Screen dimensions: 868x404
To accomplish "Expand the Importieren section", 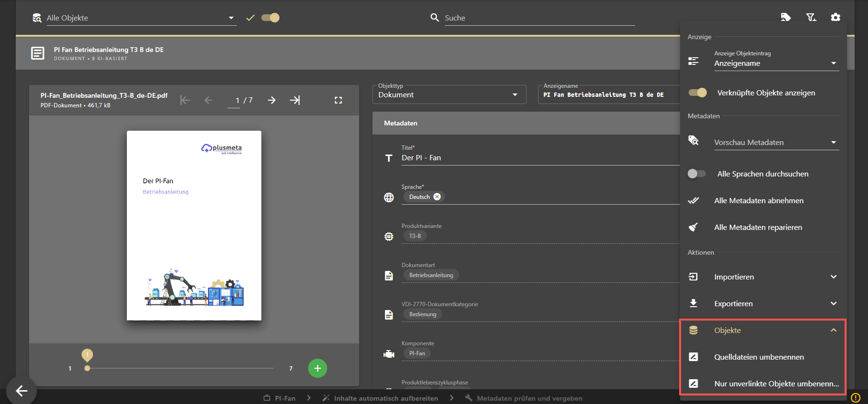I will [763, 277].
